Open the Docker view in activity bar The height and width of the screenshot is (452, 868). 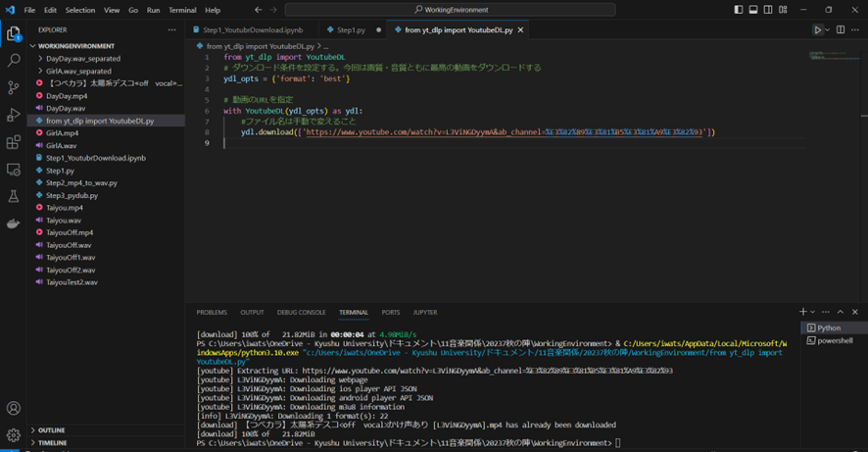click(x=14, y=224)
